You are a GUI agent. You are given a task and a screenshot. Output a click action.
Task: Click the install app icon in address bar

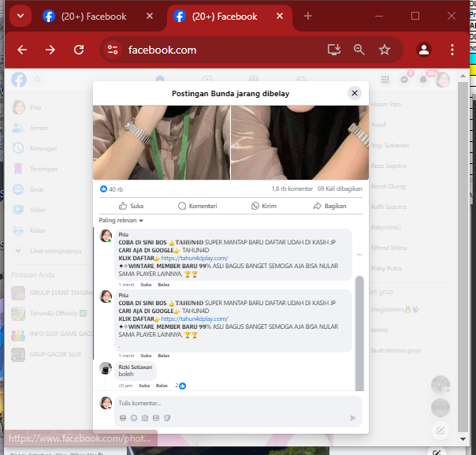tap(334, 50)
